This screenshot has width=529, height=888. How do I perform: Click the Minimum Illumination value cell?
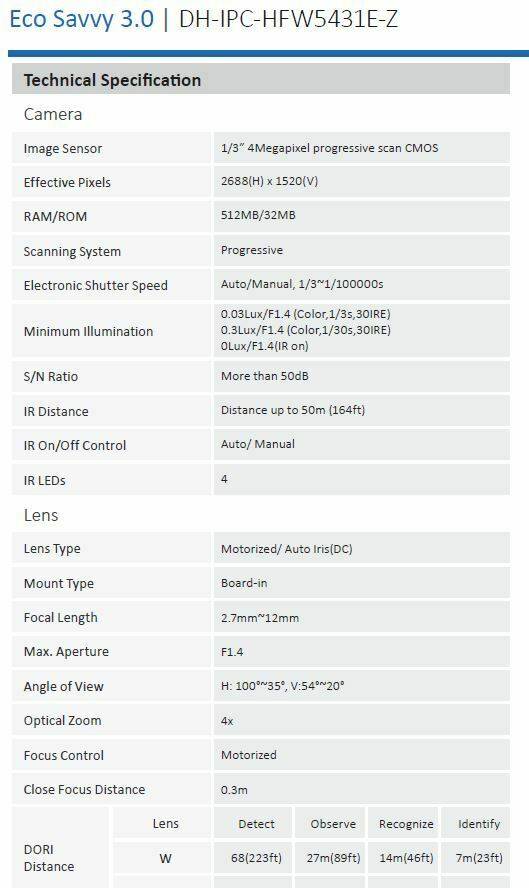pyautogui.click(x=362, y=330)
